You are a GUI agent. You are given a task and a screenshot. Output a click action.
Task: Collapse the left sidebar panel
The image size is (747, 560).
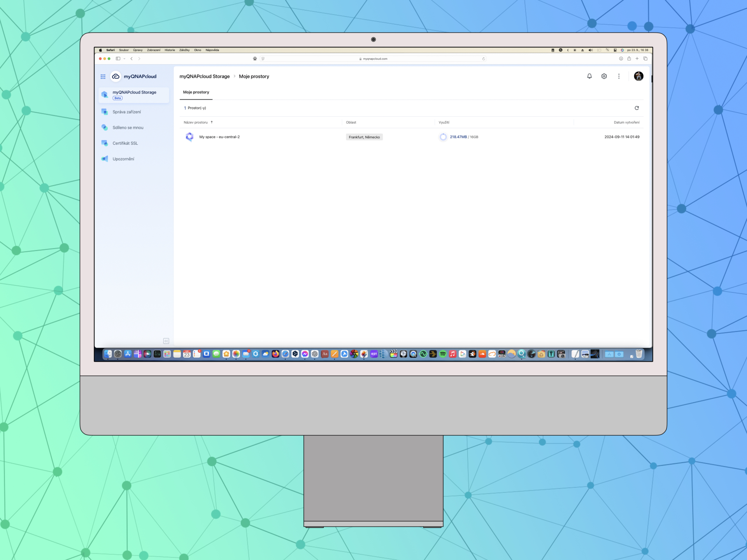(x=166, y=341)
